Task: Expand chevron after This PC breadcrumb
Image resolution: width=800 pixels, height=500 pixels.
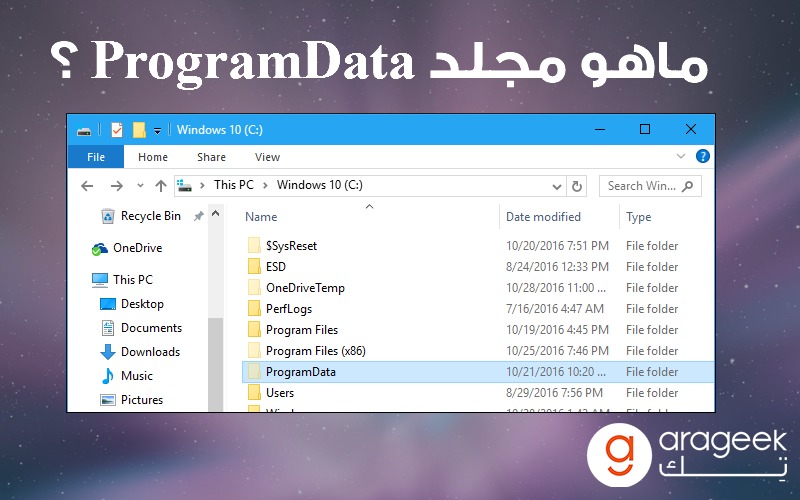Action: (265, 185)
